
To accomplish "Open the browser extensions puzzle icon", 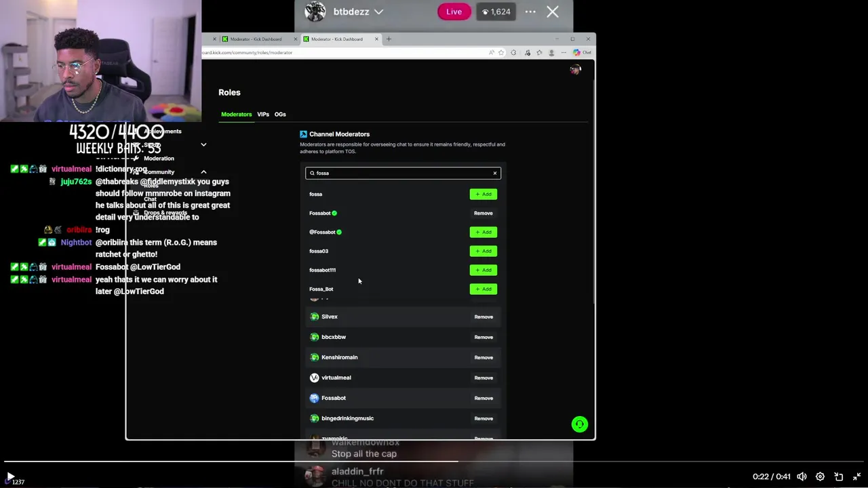I will tap(513, 52).
